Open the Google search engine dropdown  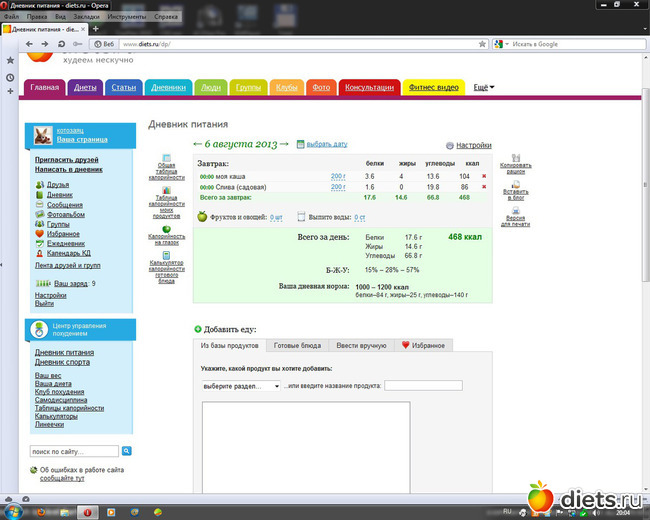click(501, 44)
